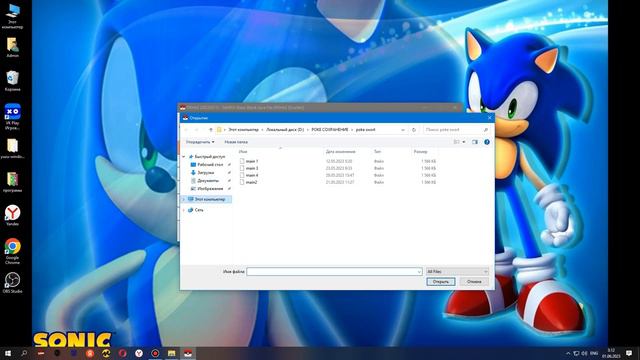Open File Explorer icon in taskbar
The height and width of the screenshot is (360, 640).
[171, 353]
